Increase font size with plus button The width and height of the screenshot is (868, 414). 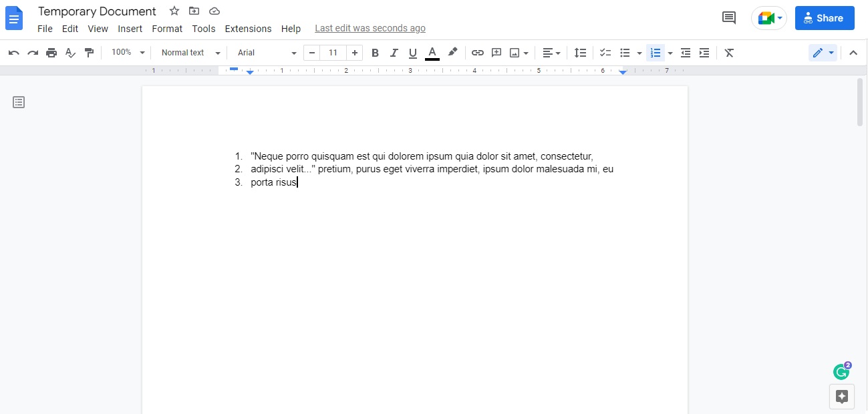click(x=354, y=53)
